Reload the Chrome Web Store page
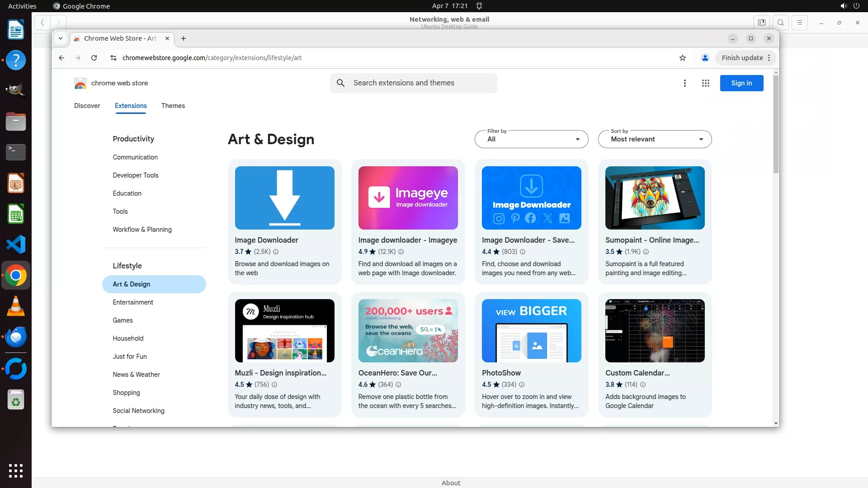Viewport: 868px width, 488px height. 94,58
